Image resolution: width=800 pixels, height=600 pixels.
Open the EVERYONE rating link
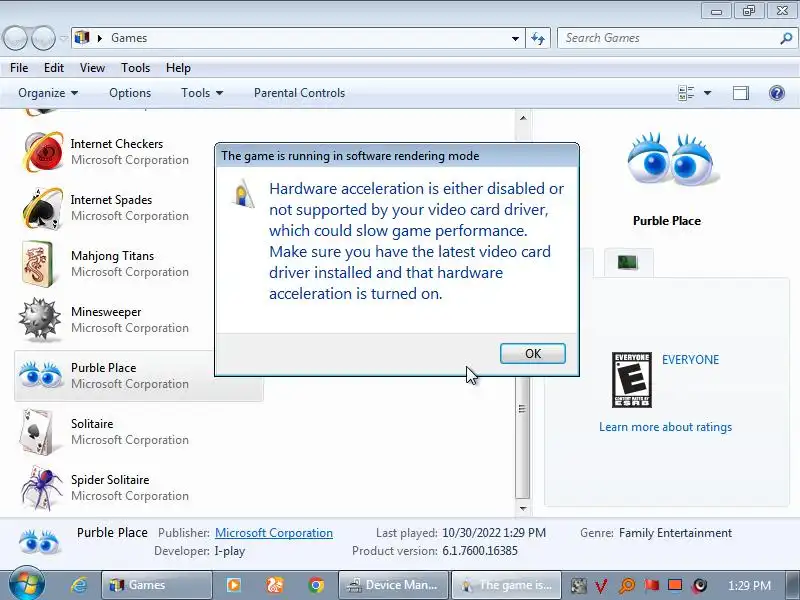(690, 360)
